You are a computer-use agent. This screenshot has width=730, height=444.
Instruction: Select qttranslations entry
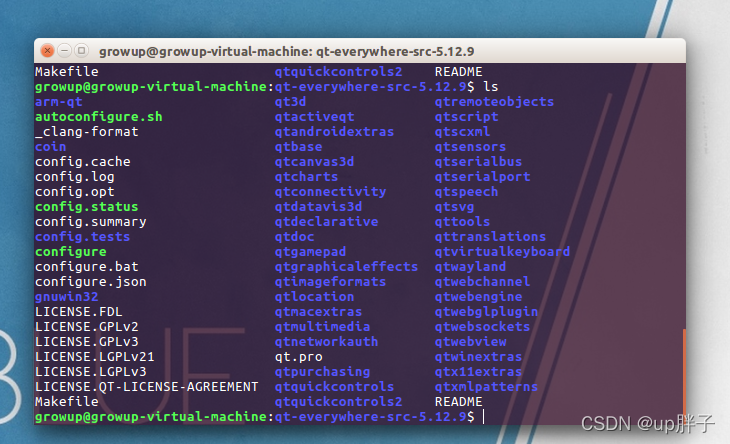click(x=490, y=236)
